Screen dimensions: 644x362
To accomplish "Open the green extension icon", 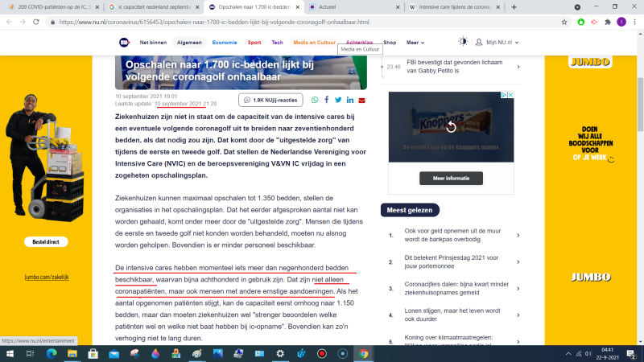I will pos(580,23).
